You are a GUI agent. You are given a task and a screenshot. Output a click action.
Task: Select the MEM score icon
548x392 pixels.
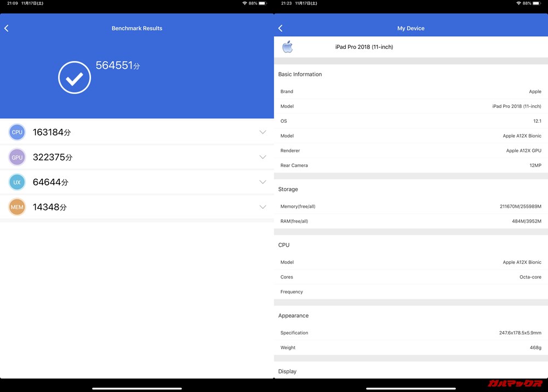(x=17, y=207)
